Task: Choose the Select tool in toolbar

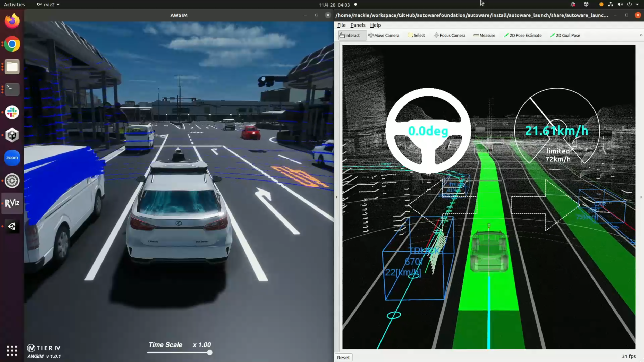Action: [x=416, y=35]
